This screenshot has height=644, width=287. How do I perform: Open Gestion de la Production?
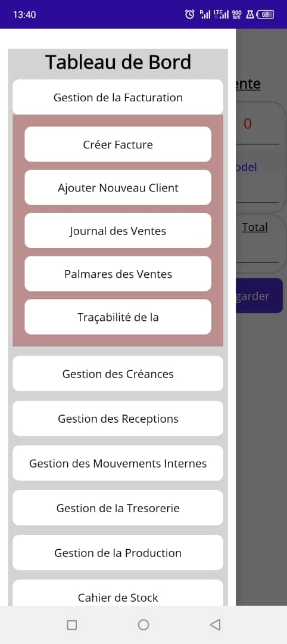tap(118, 552)
